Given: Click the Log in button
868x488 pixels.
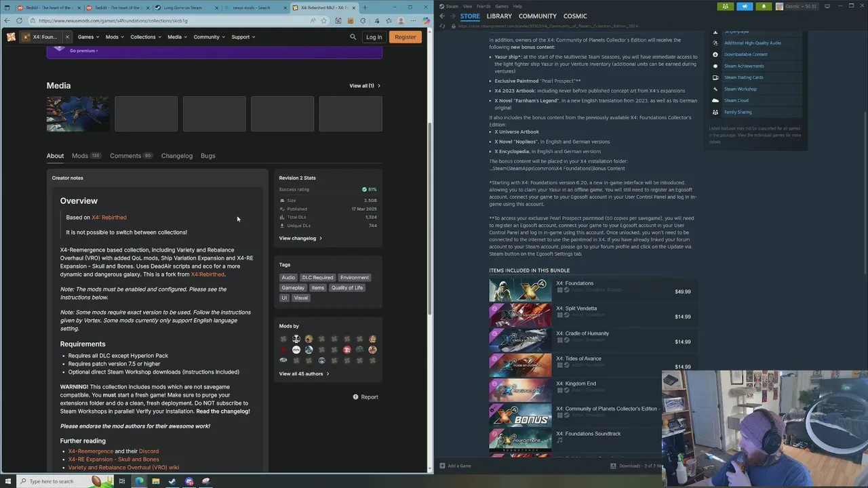Looking at the screenshot, I should 374,37.
